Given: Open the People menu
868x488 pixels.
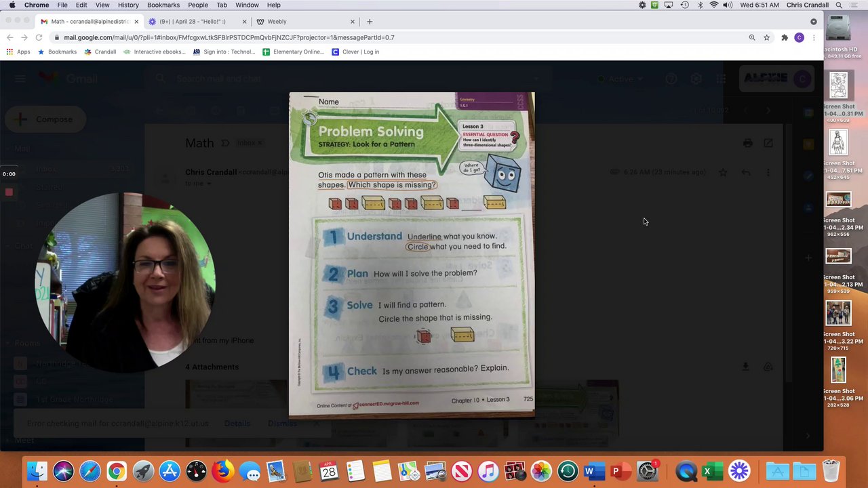Looking at the screenshot, I should click(x=198, y=5).
